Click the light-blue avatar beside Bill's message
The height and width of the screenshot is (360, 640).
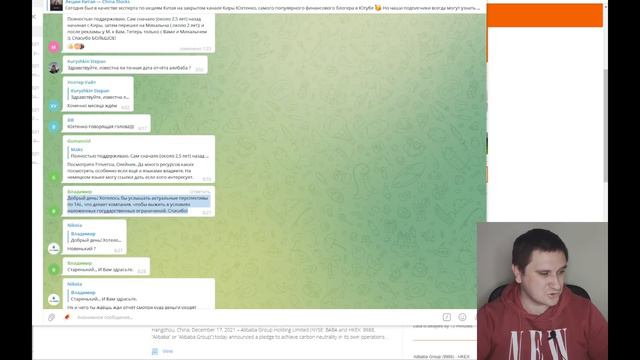54,127
